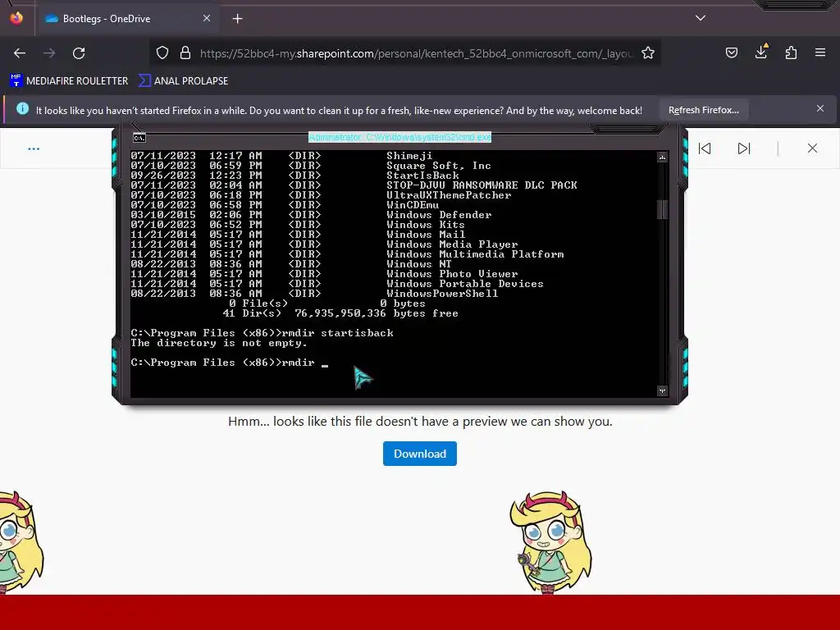Click the cmd vertical scrollbar thumb
The image size is (840, 630).
662,209
